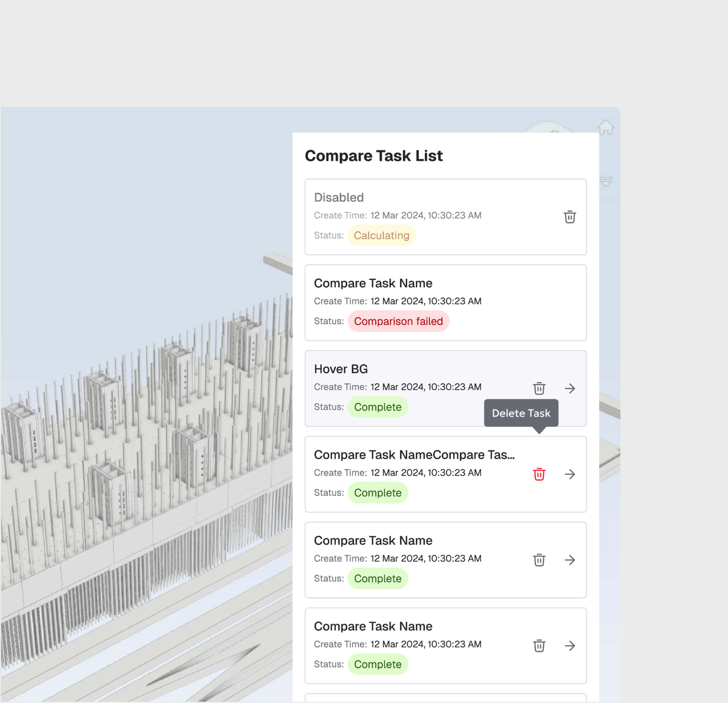Viewport: 728px width, 703px height.
Task: Click the Complete badge on Hover BG
Action: [x=378, y=407]
